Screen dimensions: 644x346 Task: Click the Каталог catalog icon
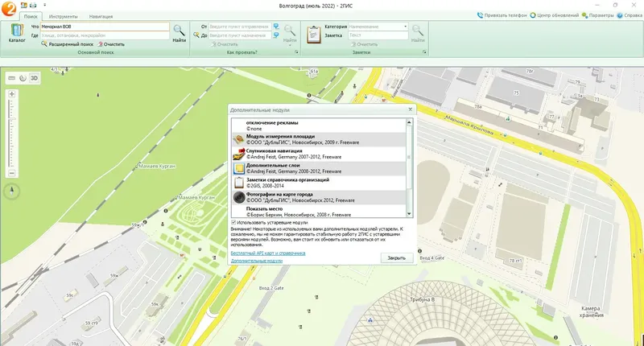(17, 33)
